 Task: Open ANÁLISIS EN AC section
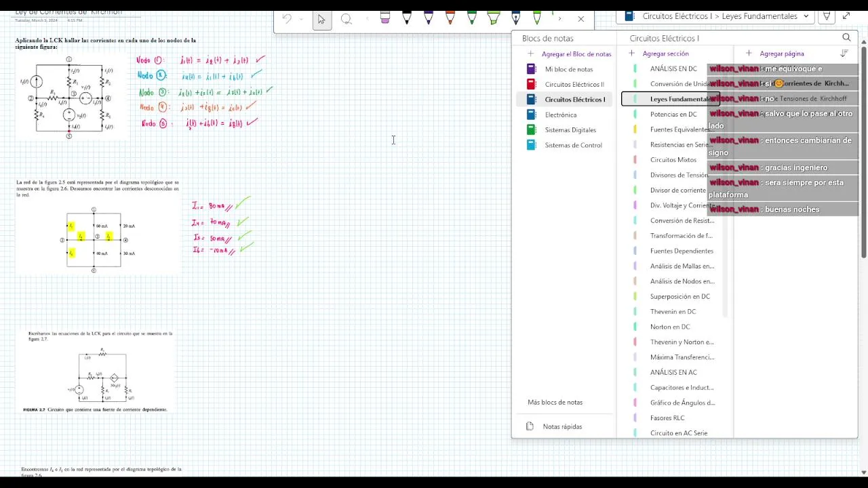coord(673,372)
